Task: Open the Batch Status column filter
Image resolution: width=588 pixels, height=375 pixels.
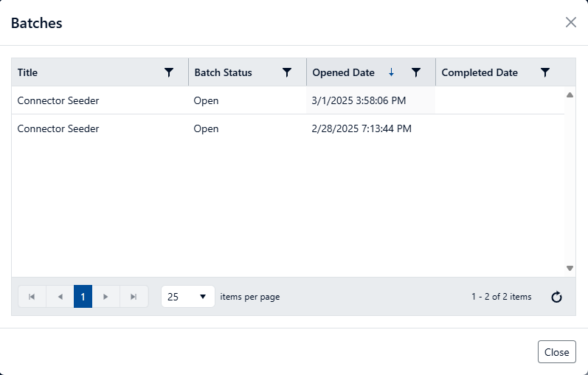Action: click(287, 72)
